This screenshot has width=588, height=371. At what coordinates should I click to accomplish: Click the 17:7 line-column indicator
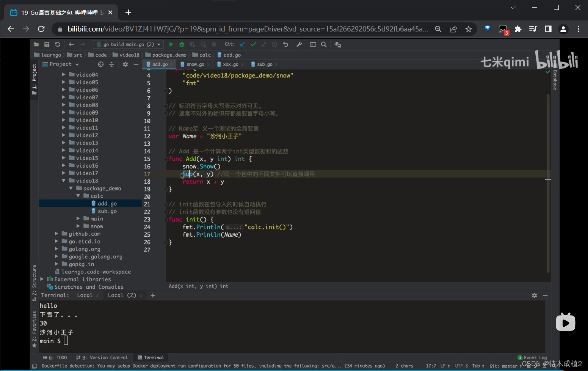pos(431,366)
